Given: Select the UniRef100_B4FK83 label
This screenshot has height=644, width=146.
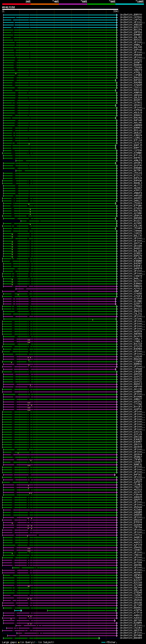Looking at the screenshot, I should coord(131,80).
